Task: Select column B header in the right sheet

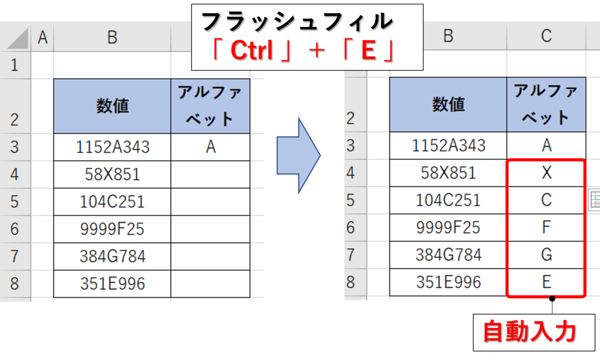Action: 448,36
